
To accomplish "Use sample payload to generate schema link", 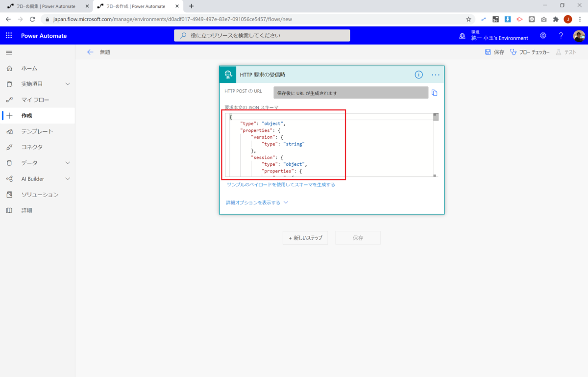I will coord(281,185).
